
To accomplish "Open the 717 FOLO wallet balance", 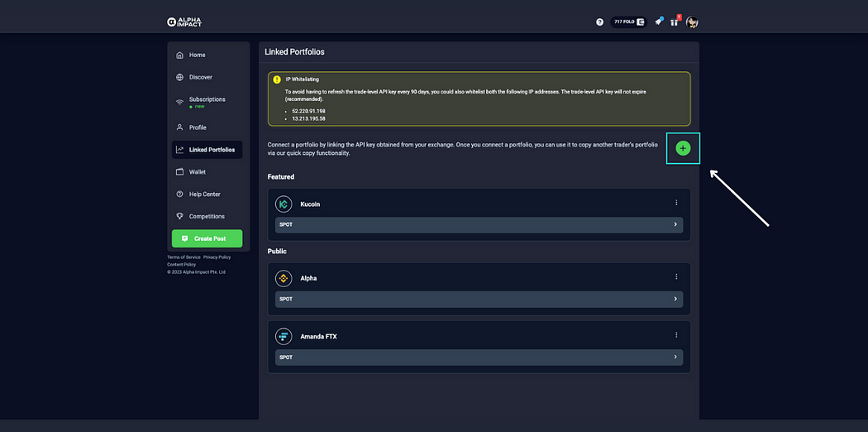I will [629, 22].
